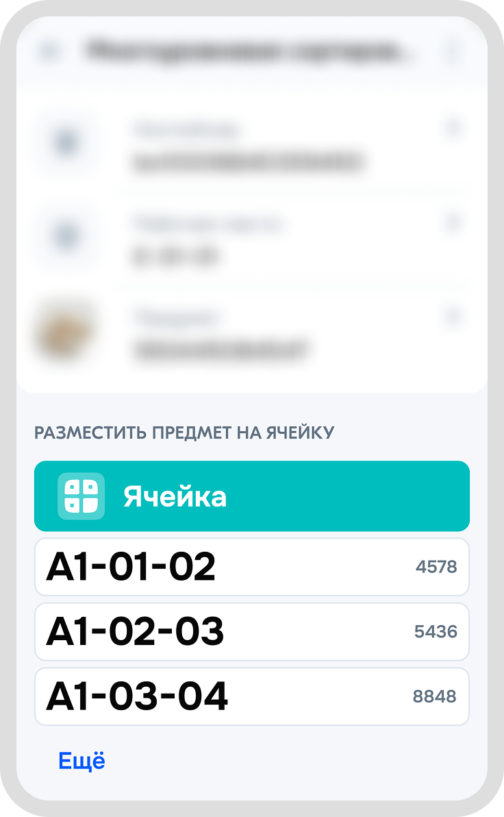
Task: Click the 'Разместить предмет на ячейку' section label
Action: coord(184,432)
